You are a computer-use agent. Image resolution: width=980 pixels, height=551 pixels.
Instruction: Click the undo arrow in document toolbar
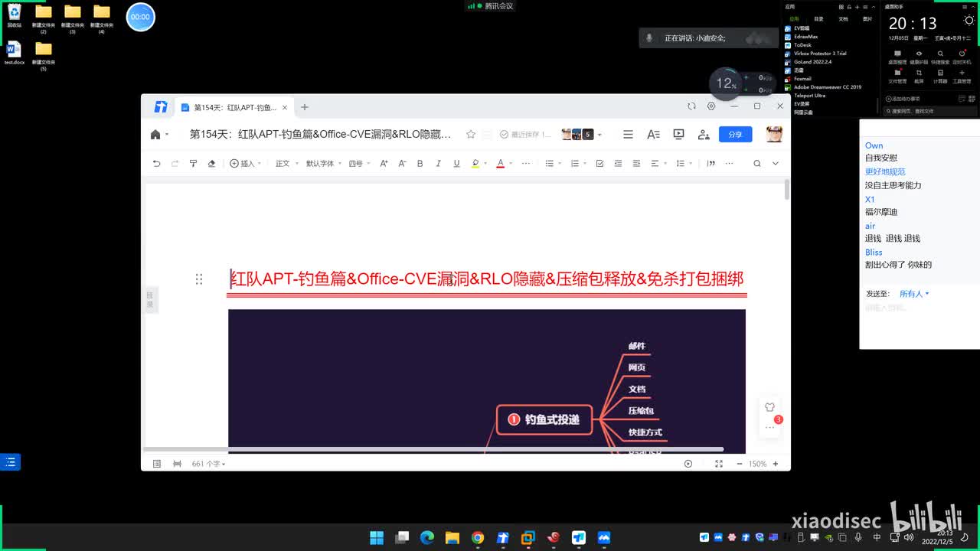click(x=157, y=163)
